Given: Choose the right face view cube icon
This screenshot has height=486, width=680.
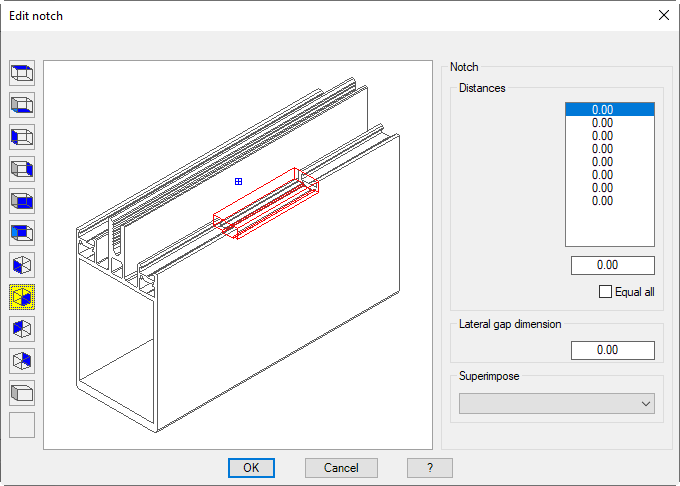Looking at the screenshot, I should [x=22, y=168].
